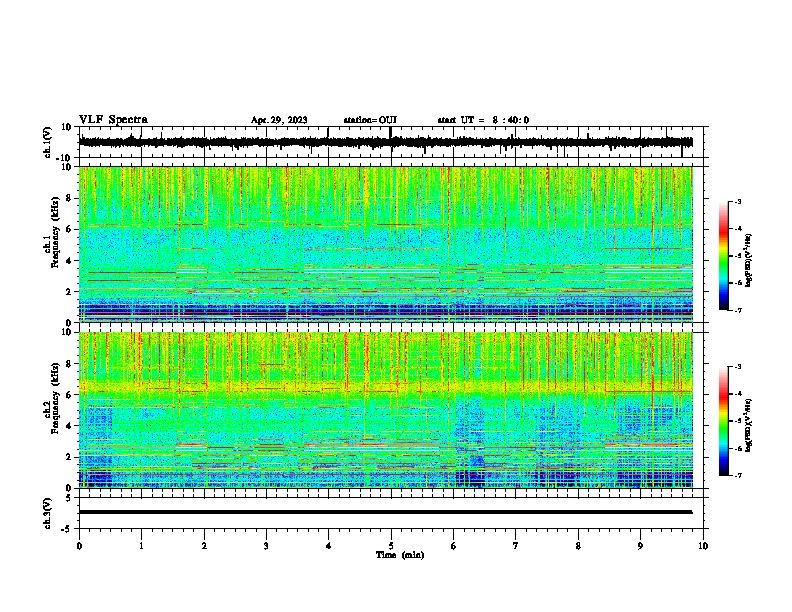Click the ch.1(V) waveform strip
The width and height of the screenshot is (792, 612).
(386, 142)
